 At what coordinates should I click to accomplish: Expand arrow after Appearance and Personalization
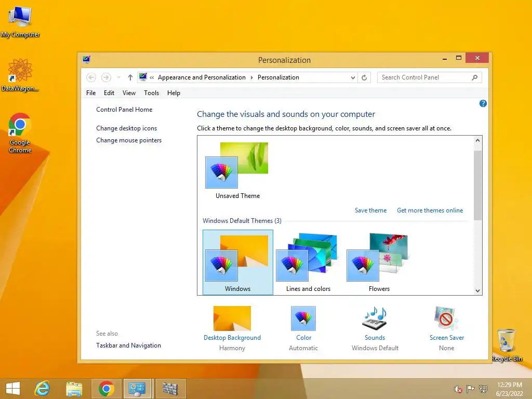tap(252, 77)
